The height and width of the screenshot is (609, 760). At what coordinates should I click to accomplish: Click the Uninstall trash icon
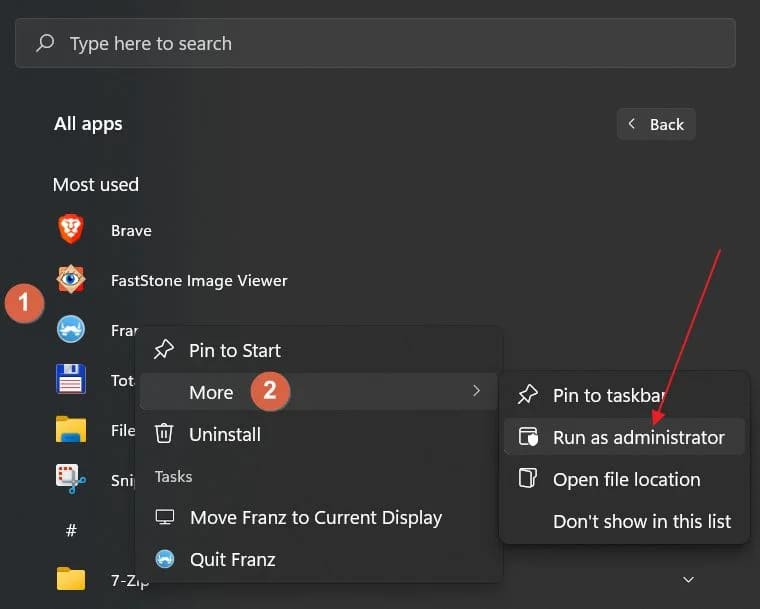(165, 434)
